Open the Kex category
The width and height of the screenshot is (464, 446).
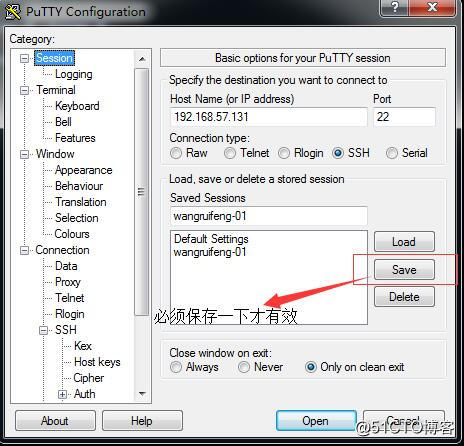83,346
